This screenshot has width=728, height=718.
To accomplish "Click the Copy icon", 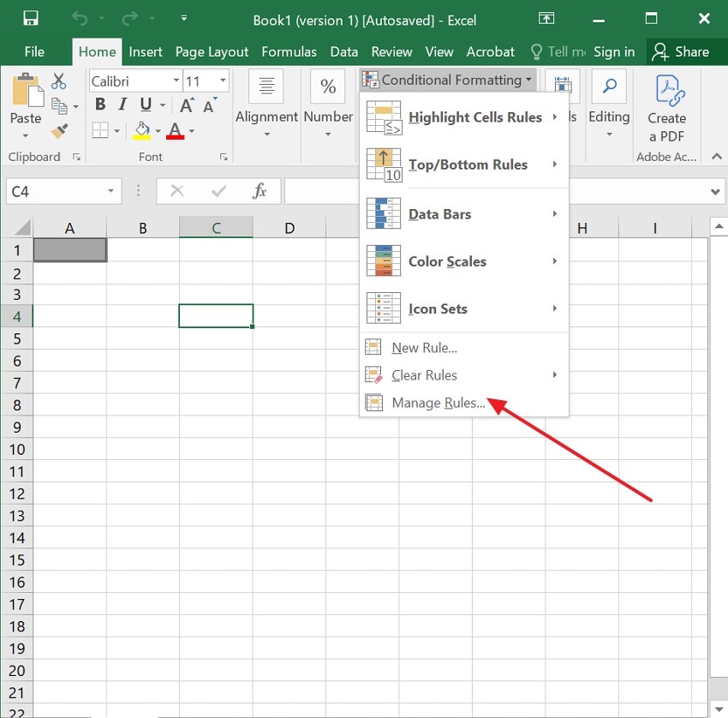I will coord(59,106).
